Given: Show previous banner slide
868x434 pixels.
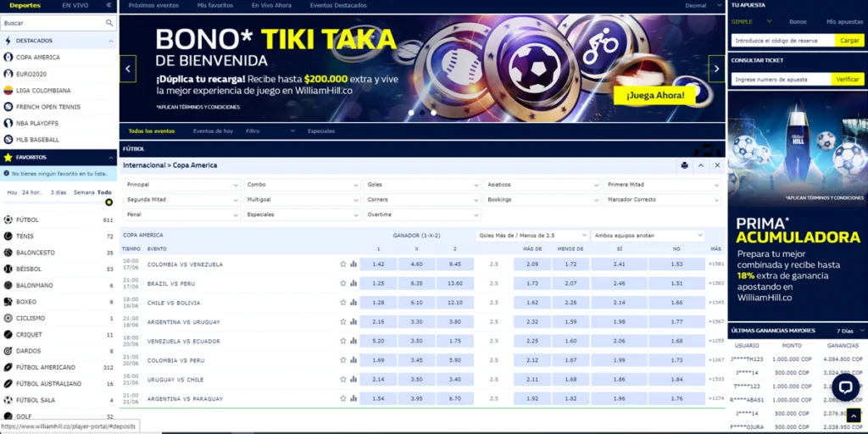Looking at the screenshot, I should point(128,69).
